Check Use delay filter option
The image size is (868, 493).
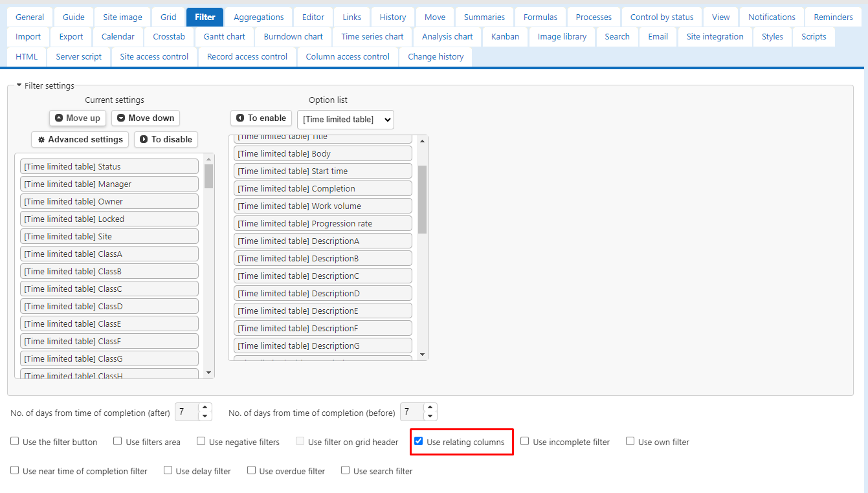pos(168,470)
